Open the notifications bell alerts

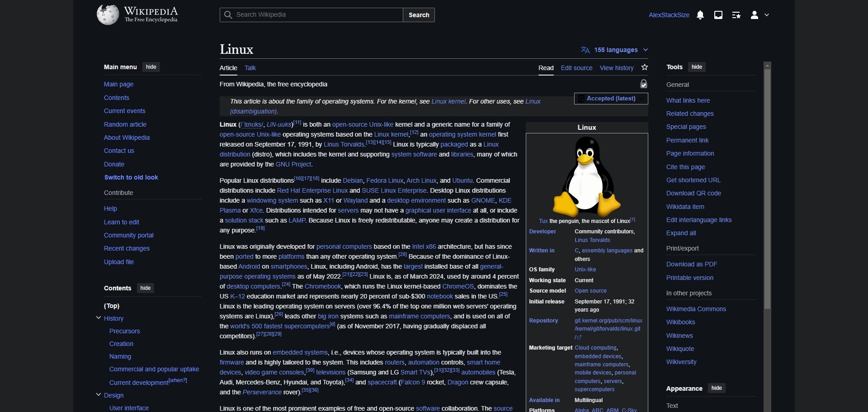point(700,15)
